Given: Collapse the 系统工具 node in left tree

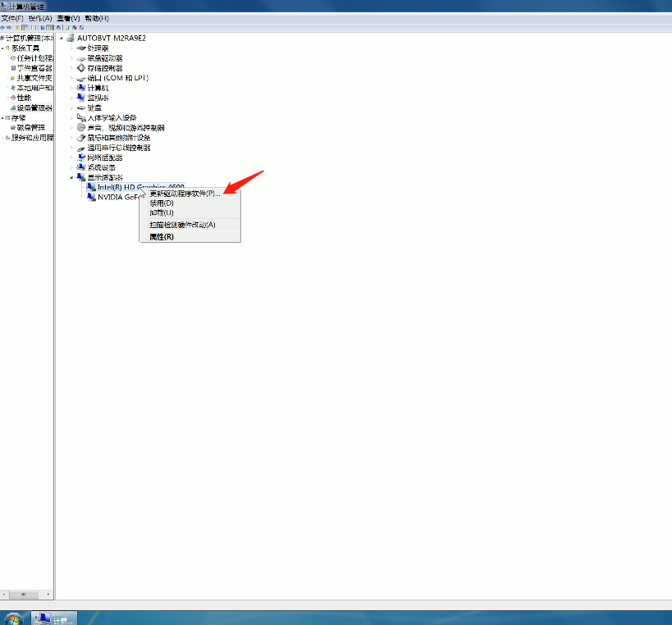Looking at the screenshot, I should click(2, 48).
